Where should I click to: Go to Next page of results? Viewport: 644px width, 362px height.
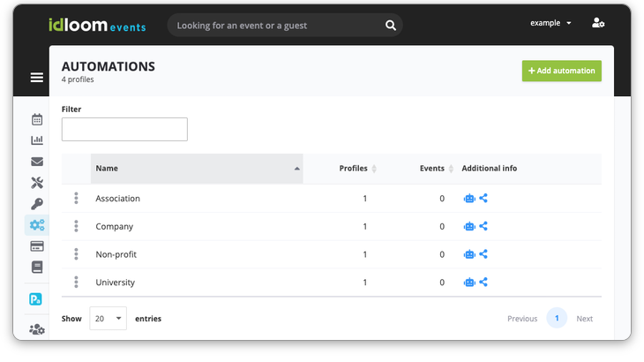584,319
